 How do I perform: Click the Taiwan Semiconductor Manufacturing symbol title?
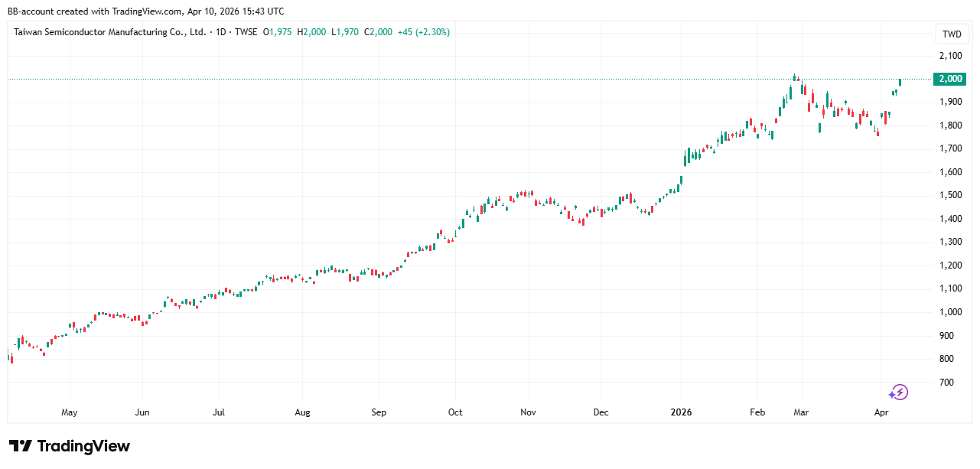coord(110,32)
